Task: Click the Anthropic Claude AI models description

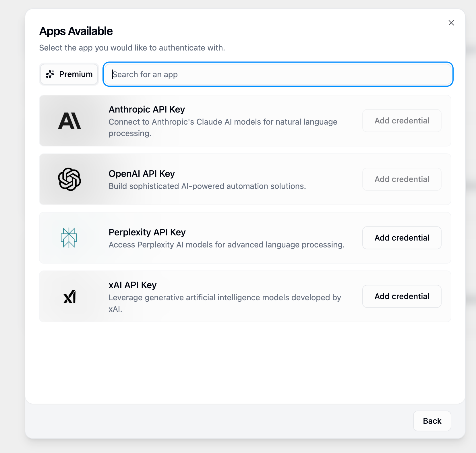Action: coord(223,127)
